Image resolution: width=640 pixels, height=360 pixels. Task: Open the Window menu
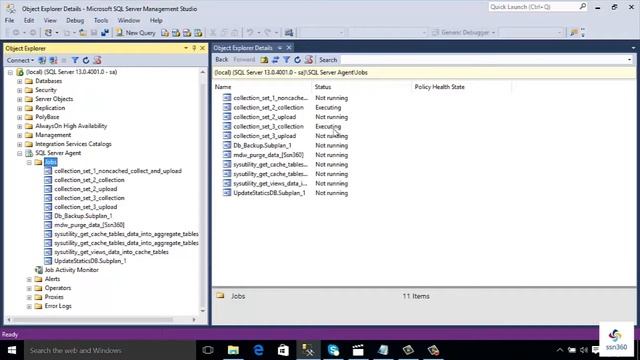pyautogui.click(x=129, y=20)
